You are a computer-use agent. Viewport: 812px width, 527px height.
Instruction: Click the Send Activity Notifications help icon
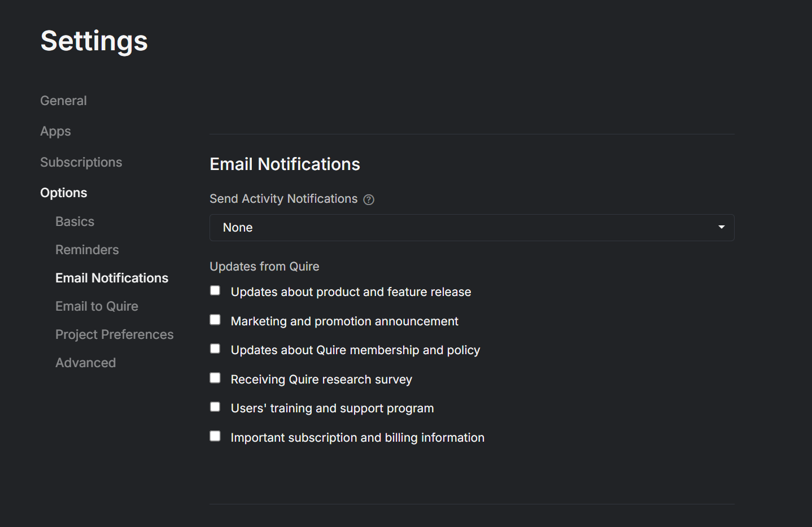[x=369, y=199]
